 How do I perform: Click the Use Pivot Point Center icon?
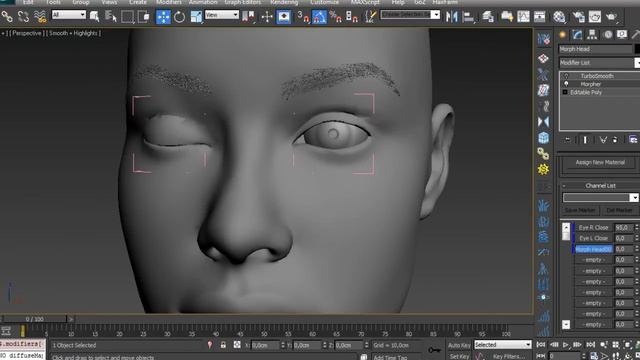248,17
